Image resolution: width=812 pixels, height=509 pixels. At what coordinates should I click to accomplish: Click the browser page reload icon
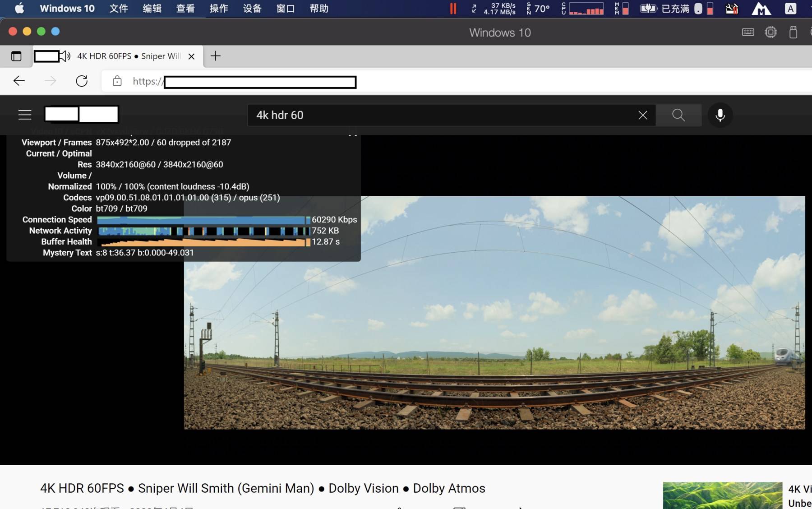[82, 81]
